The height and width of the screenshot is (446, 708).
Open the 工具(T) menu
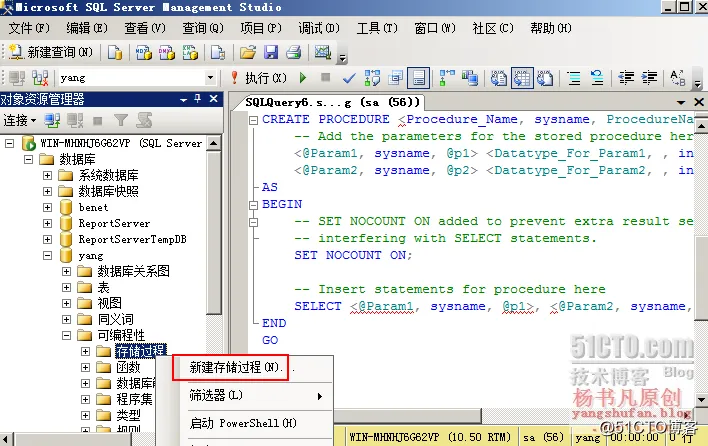point(377,28)
